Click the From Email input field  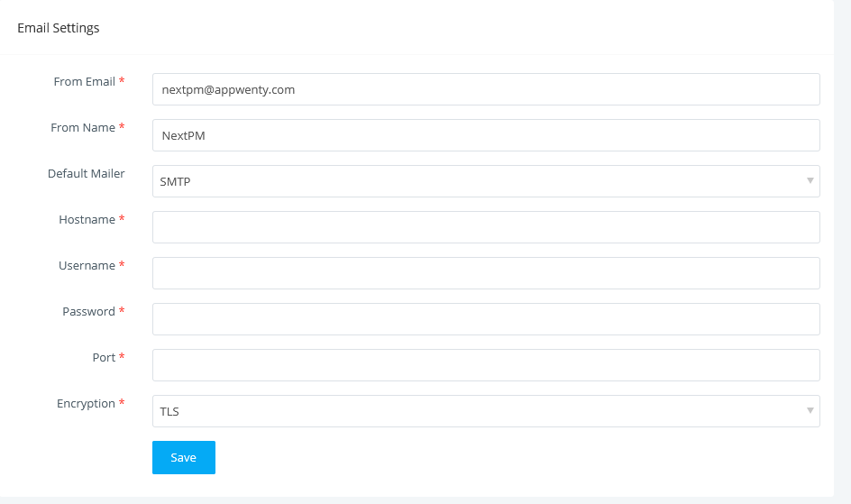[x=486, y=89]
